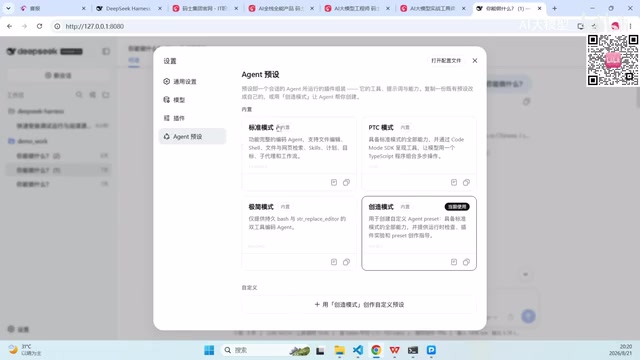Click the plugin icon beside 插件

(x=167, y=118)
